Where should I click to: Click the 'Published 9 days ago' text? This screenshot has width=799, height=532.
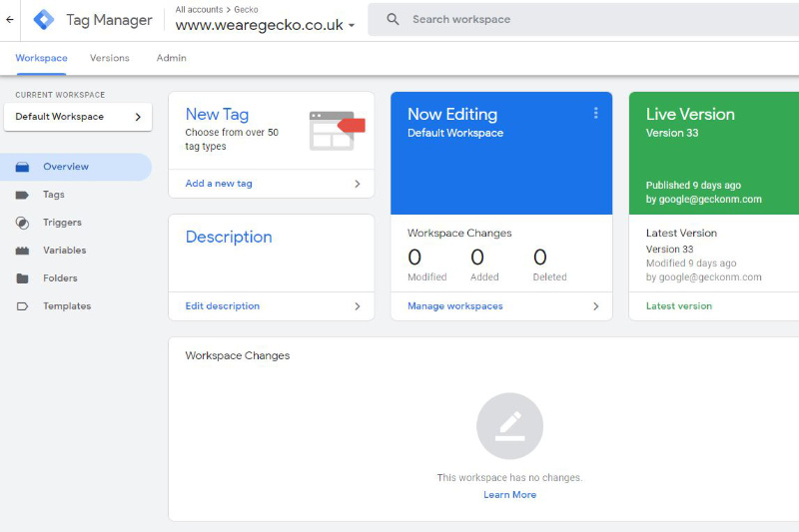[x=693, y=186]
